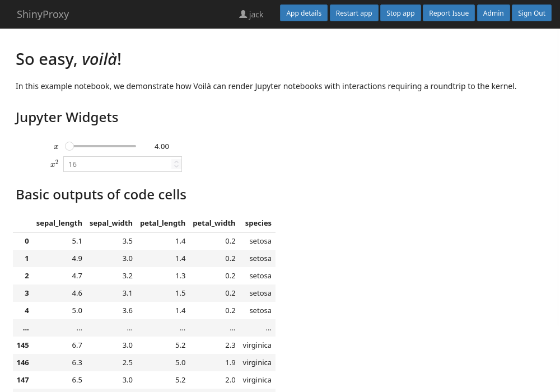Image resolution: width=560 pixels, height=392 pixels.
Task: Click sepal_length value 4.6
Action: pos(77,293)
